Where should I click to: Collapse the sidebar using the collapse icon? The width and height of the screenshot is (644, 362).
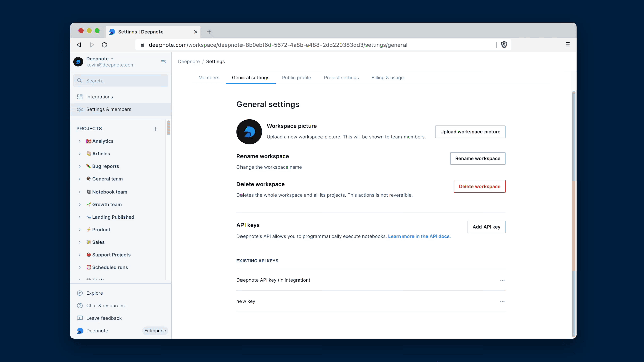[x=163, y=62]
